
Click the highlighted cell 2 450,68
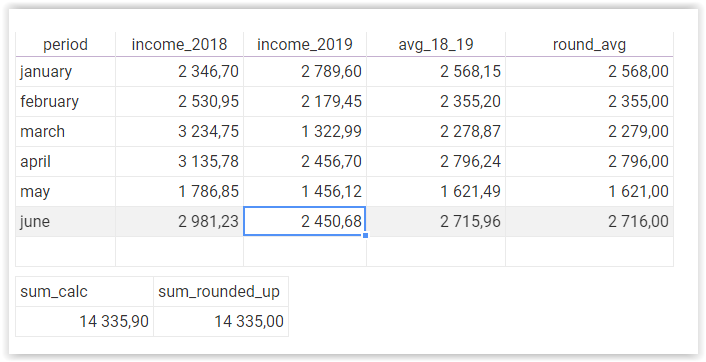click(x=305, y=221)
